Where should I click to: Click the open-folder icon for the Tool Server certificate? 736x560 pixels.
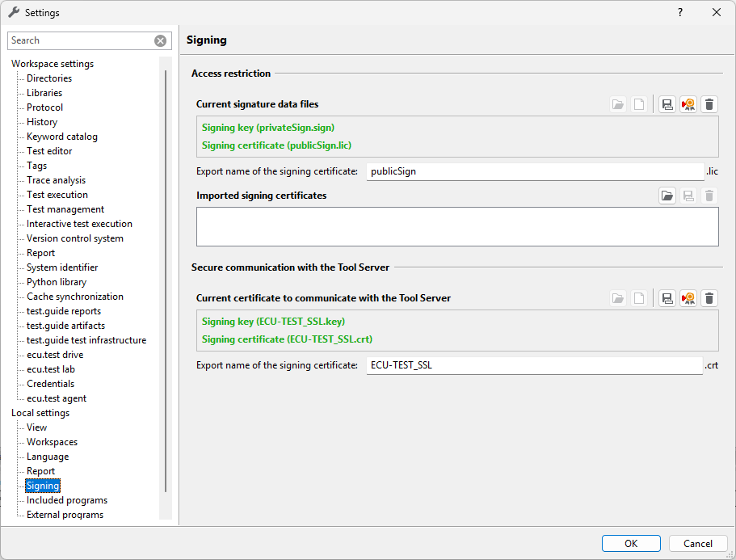coord(618,298)
